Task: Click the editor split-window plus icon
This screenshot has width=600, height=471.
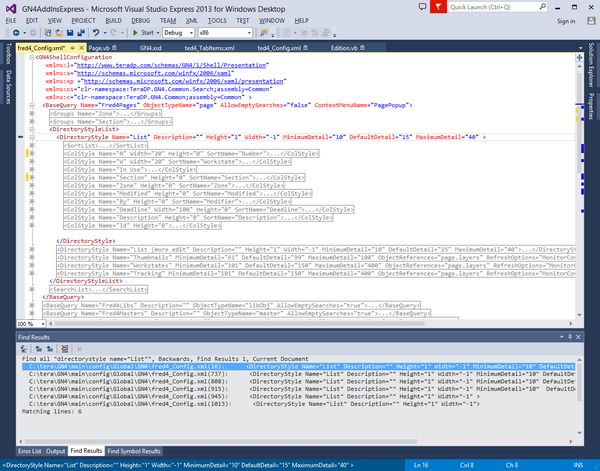Action: coord(579,58)
